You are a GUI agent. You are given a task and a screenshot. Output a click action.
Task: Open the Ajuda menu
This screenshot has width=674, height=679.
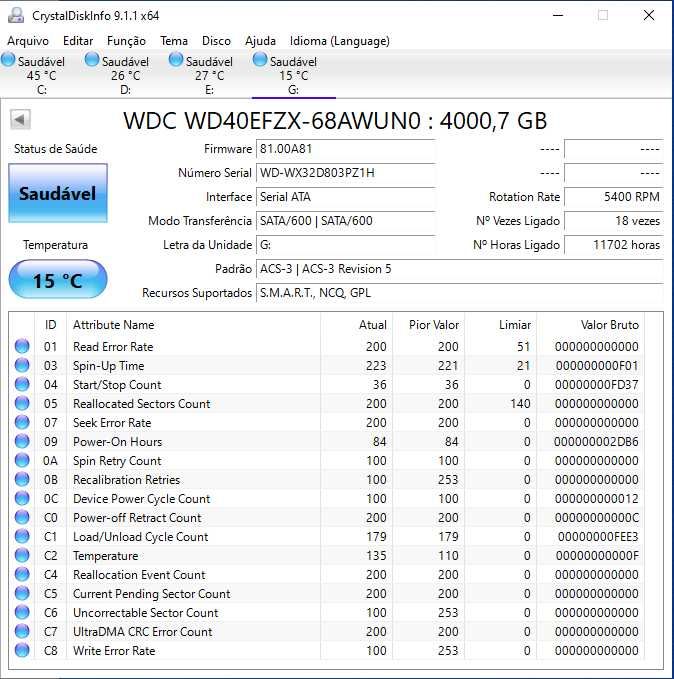click(260, 41)
